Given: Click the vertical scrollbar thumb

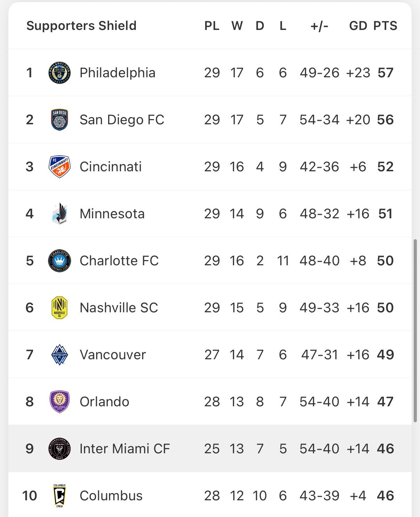Looking at the screenshot, I should click(415, 331).
